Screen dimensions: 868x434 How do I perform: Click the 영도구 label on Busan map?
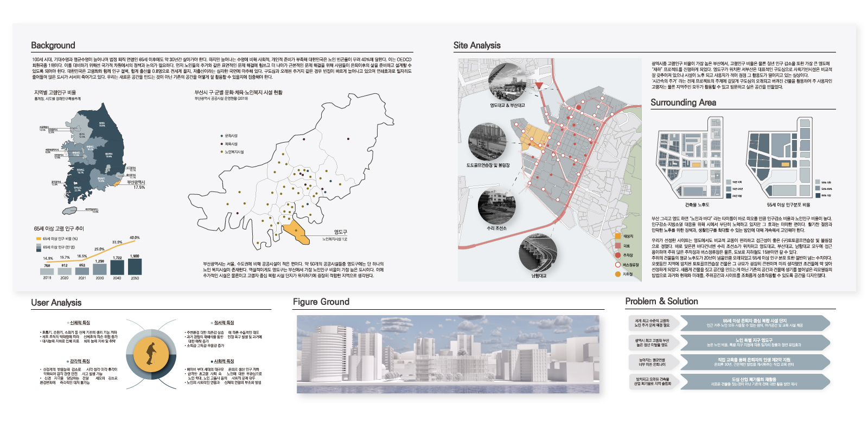[340, 232]
